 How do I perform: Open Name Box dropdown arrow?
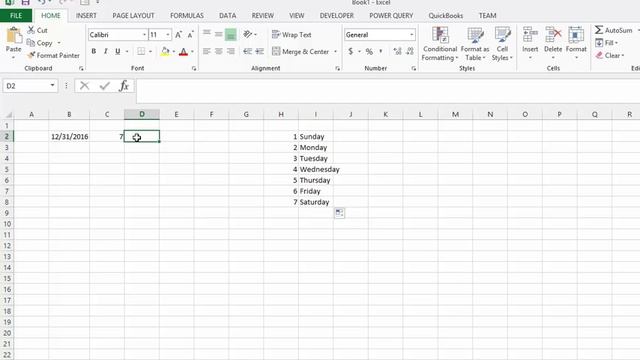point(53,85)
